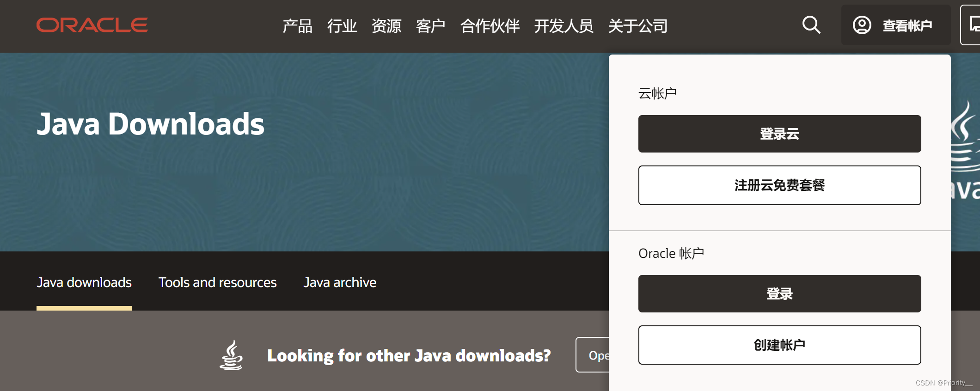This screenshot has height=391, width=980.
Task: Click the 创建帐户 button
Action: coord(779,345)
